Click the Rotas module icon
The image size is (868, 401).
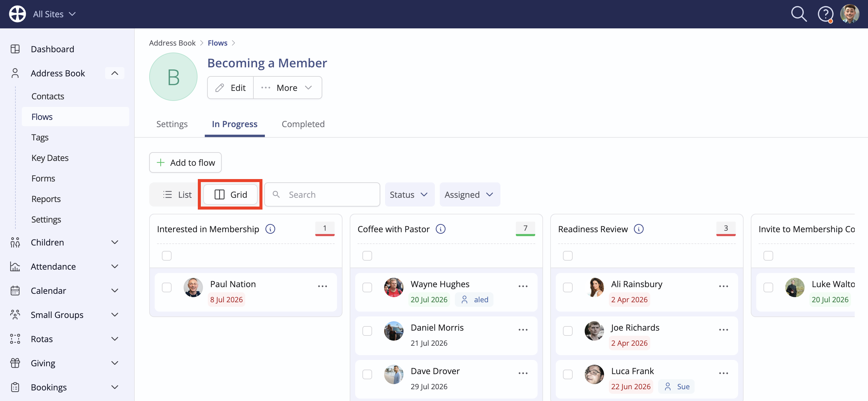pos(15,339)
